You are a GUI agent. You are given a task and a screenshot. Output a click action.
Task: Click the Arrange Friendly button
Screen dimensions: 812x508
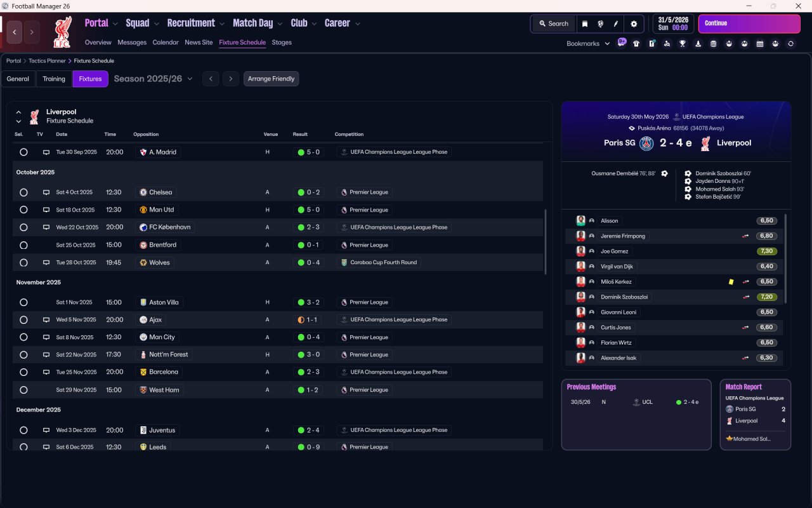pos(271,79)
